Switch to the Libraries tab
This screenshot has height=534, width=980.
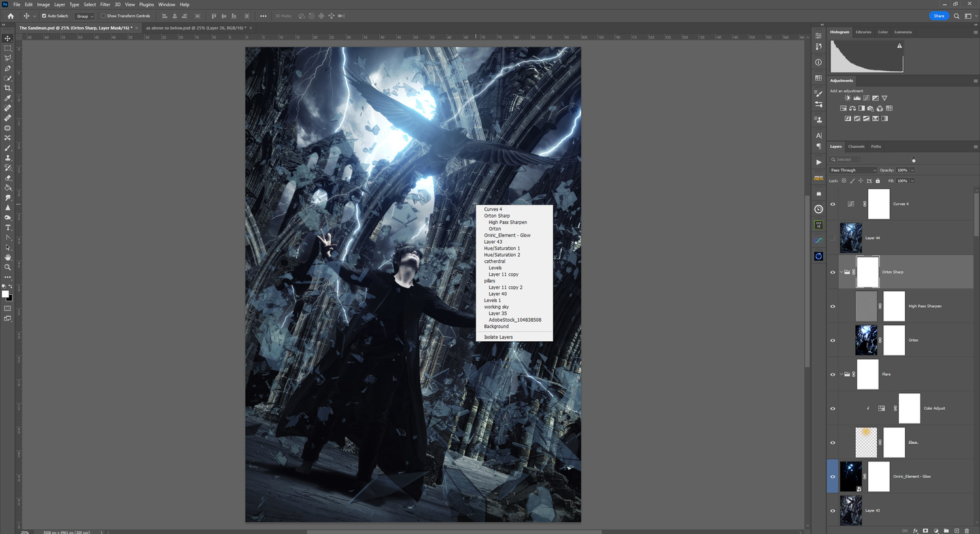click(x=864, y=32)
